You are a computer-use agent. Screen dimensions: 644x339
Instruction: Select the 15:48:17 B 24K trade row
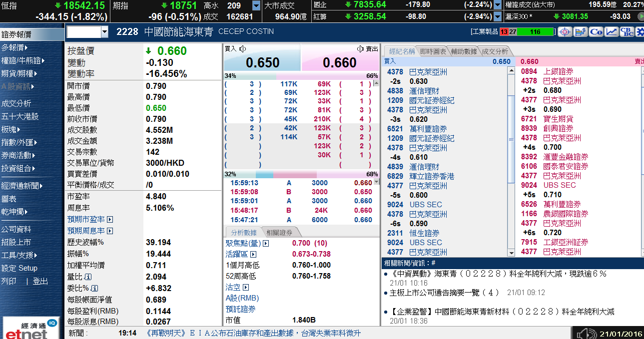[301, 210]
